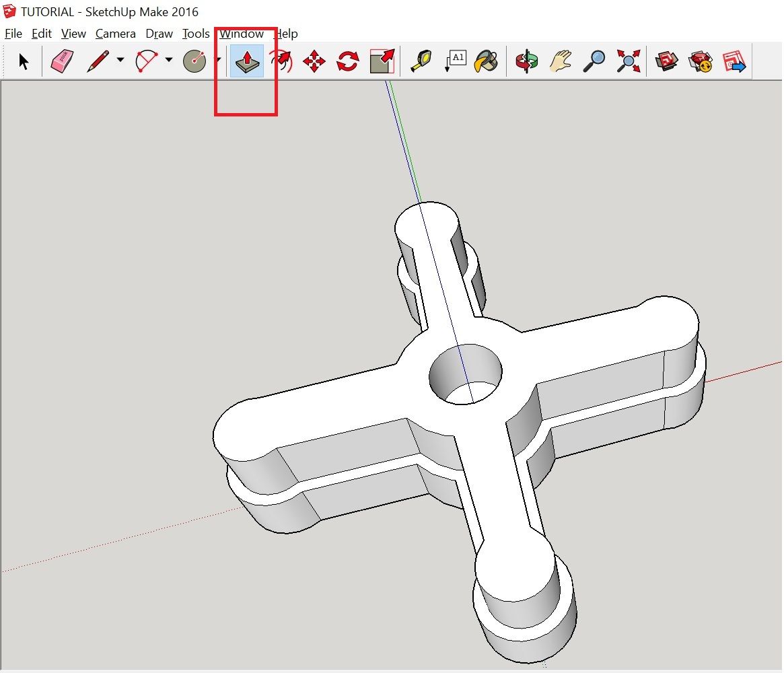Click Zoom Extents to fit the model
The width and height of the screenshot is (784, 673).
tap(627, 61)
